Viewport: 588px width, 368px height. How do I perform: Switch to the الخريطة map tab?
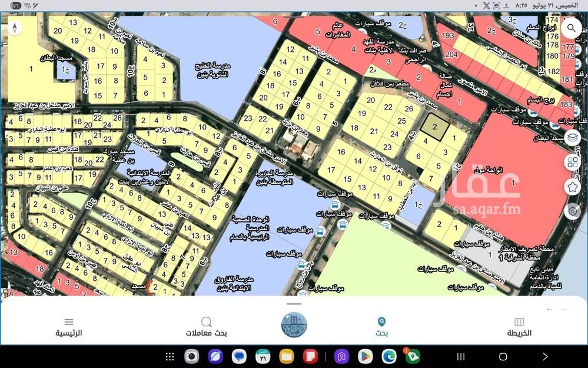tap(519, 327)
